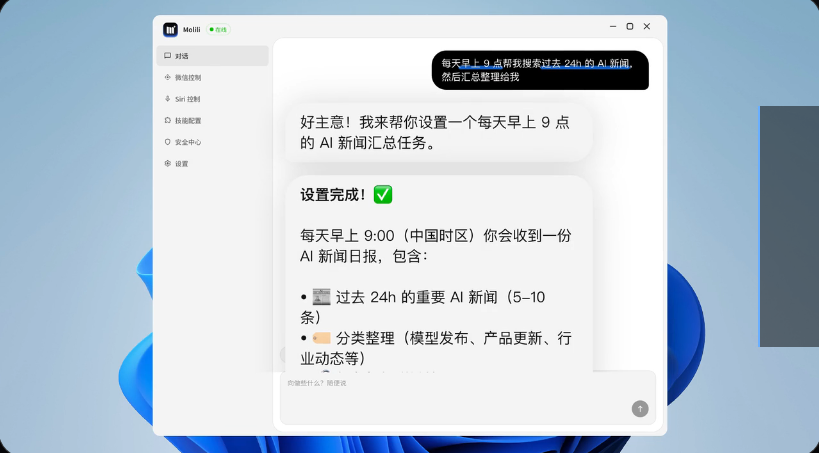The width and height of the screenshot is (819, 453).
Task: Click the green 在线 status badge
Action: point(218,29)
